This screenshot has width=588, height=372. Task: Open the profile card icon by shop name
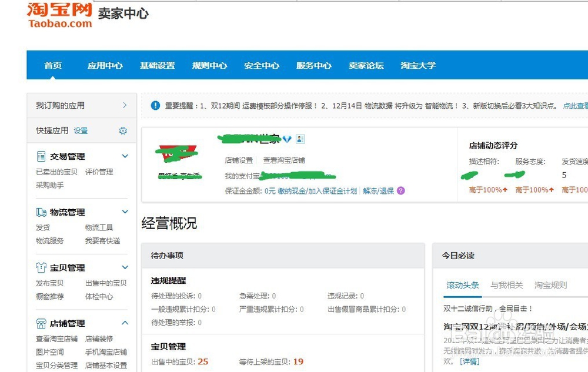300,139
